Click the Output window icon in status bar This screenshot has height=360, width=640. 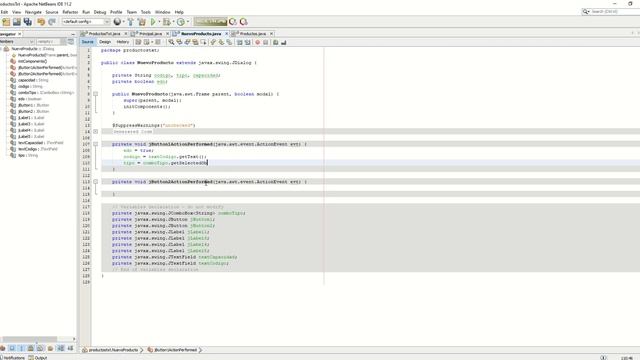(31, 358)
